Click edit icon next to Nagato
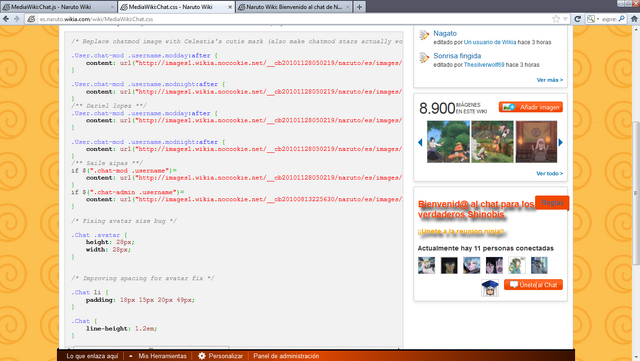Image resolution: width=640 pixels, height=361 pixels. (x=424, y=35)
